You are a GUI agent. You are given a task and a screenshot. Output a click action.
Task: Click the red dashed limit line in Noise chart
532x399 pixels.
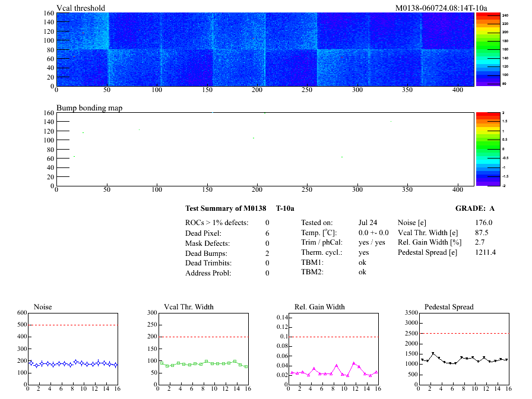tap(73, 325)
